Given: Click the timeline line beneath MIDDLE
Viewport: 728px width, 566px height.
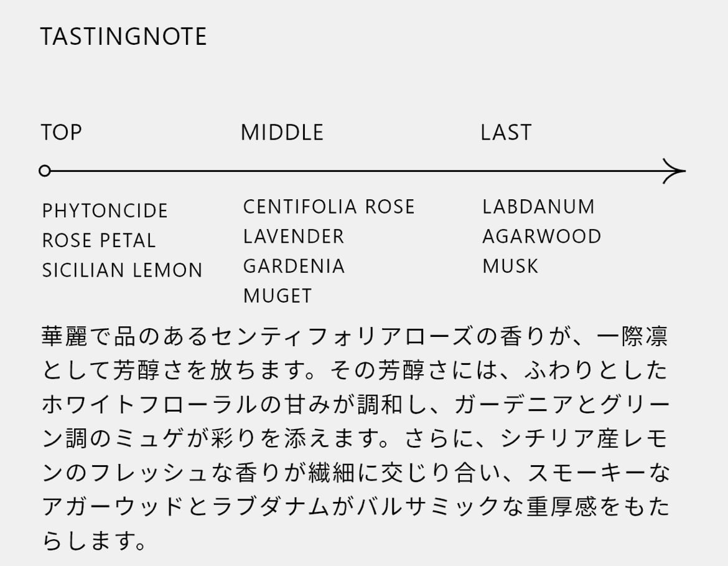Looking at the screenshot, I should coord(282,171).
